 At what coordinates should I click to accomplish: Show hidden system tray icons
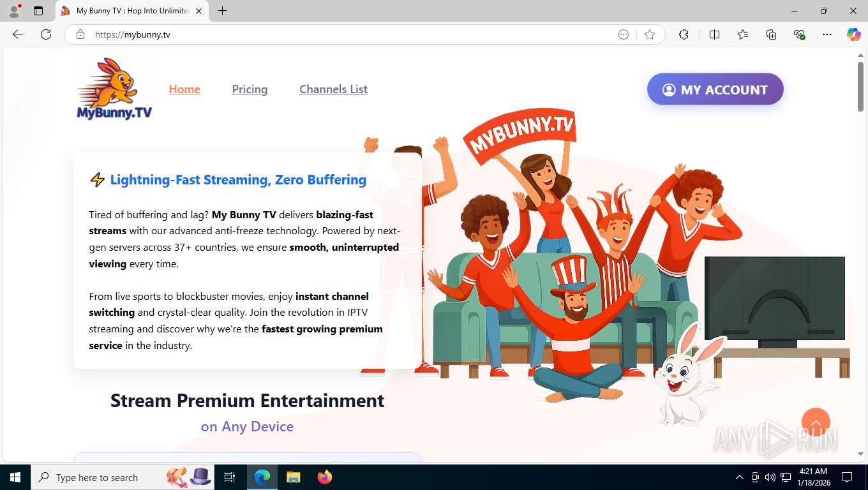[740, 477]
